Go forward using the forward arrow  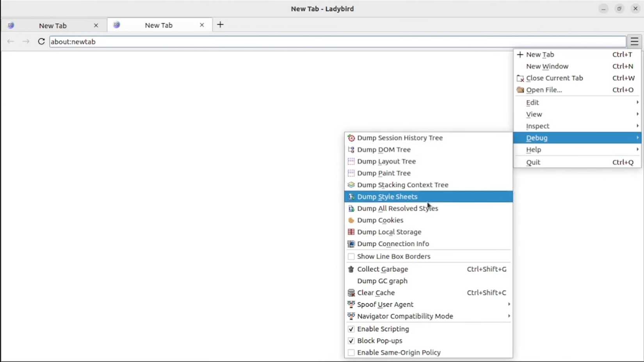(26, 41)
